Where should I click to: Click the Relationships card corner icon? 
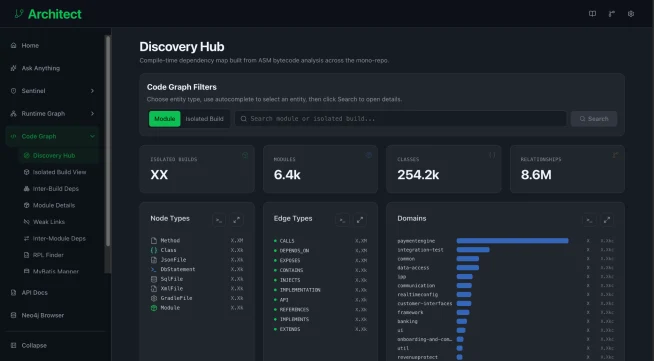click(615, 155)
